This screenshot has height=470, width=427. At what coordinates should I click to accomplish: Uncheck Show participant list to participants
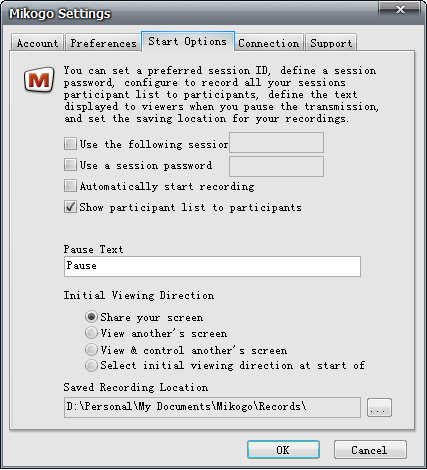(x=70, y=207)
